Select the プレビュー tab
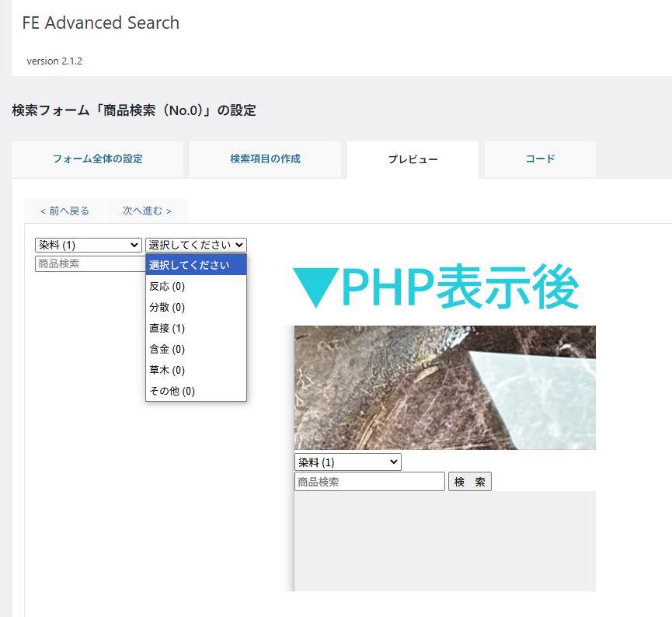Viewport: 672px width, 617px height. pos(413,159)
